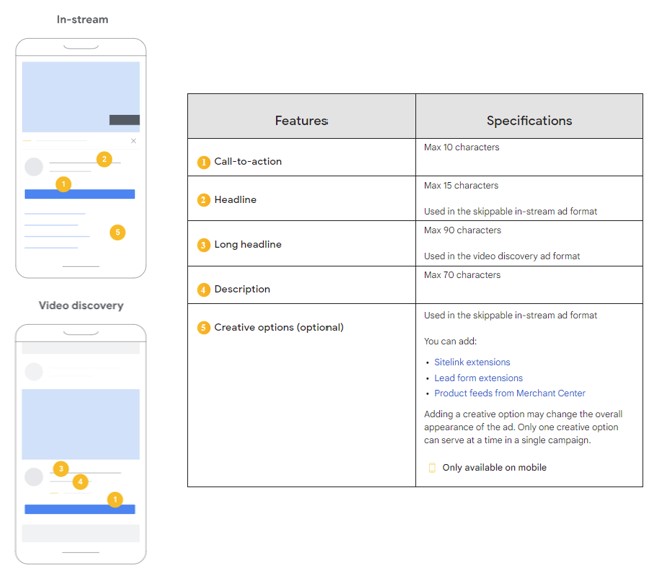Click the 'Specifications' column header
Viewport: 652px width, 576px height.
click(529, 121)
